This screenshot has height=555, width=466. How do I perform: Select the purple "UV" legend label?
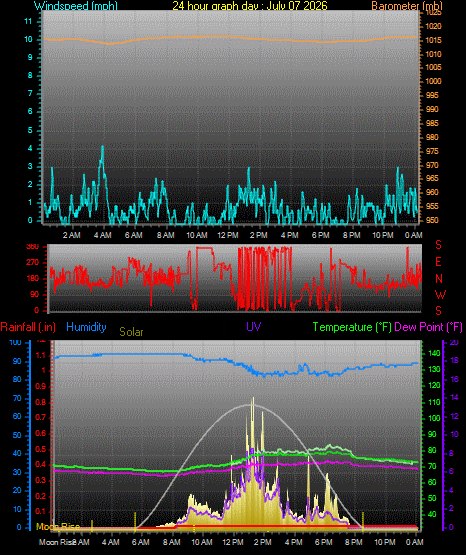pyautogui.click(x=254, y=327)
